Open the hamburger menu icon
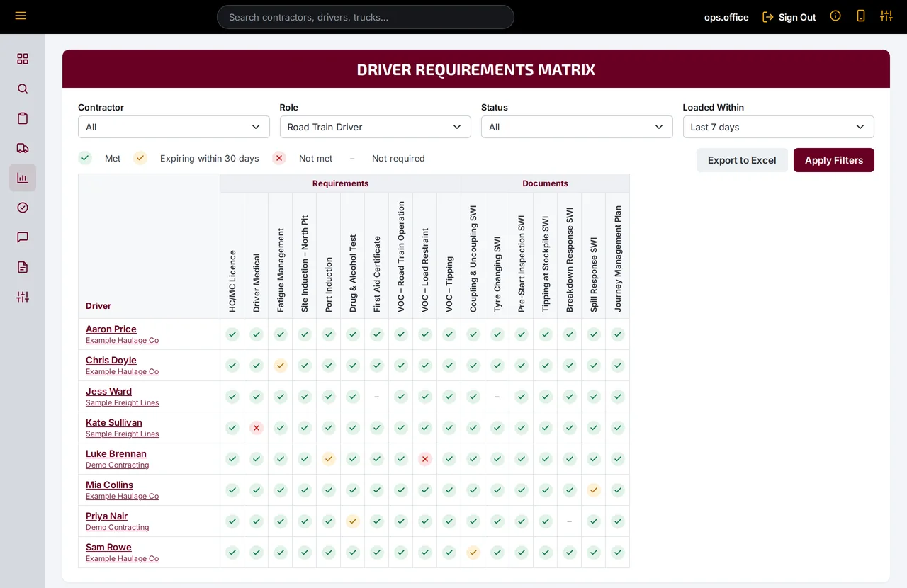Viewport: 907px width, 588px height. (x=21, y=16)
